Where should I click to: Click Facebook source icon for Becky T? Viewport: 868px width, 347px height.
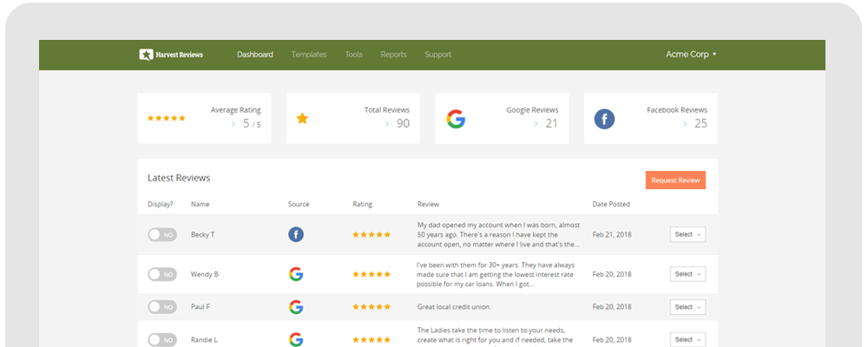click(x=296, y=234)
